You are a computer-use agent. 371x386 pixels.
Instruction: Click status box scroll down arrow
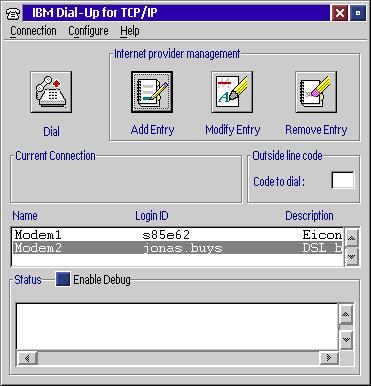point(346,340)
